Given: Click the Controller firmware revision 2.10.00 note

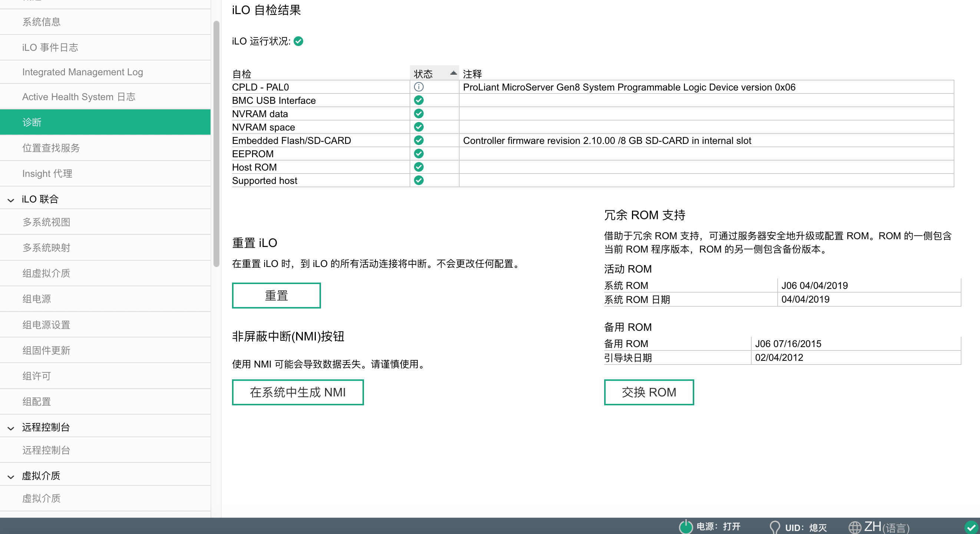Looking at the screenshot, I should pyautogui.click(x=607, y=141).
